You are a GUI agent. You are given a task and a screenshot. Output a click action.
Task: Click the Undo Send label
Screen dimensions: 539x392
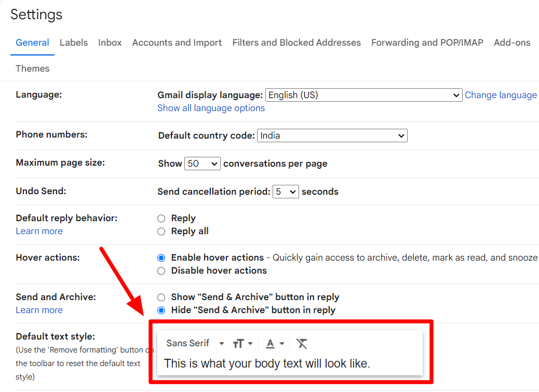click(41, 191)
